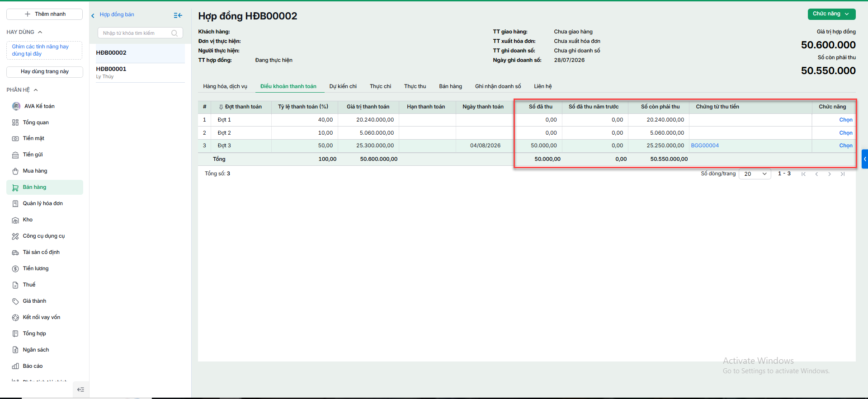Viewport: 868px width, 399px height.
Task: Go to the next page of results
Action: [x=830, y=174]
